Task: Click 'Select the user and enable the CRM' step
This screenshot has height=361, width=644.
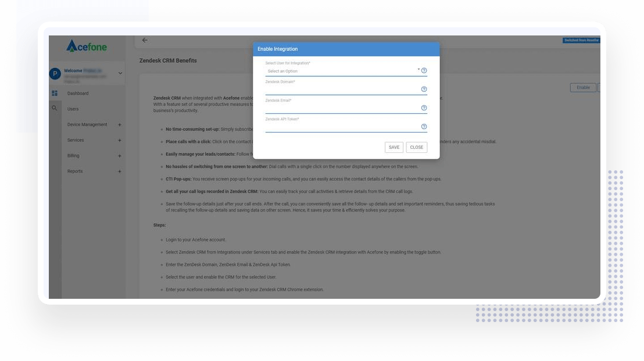Action: (221, 277)
